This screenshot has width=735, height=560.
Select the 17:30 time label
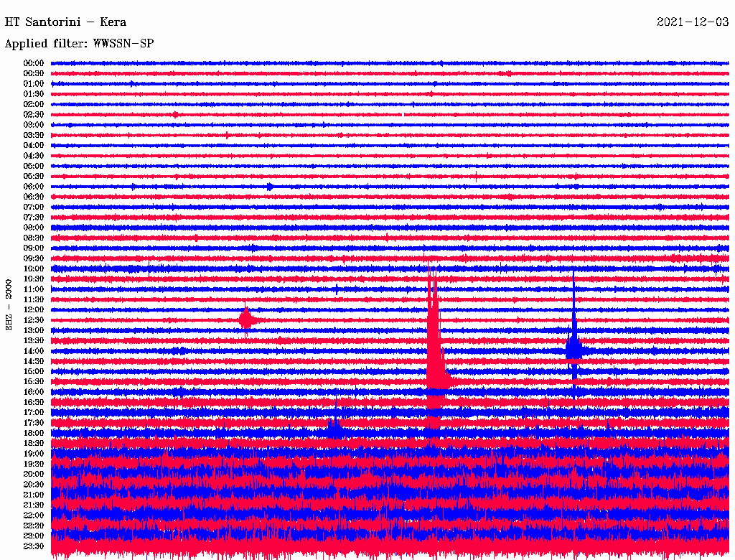tap(34, 423)
